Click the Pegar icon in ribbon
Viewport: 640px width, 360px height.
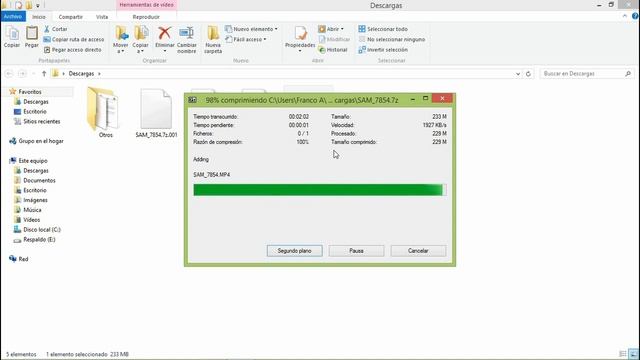coord(31,37)
